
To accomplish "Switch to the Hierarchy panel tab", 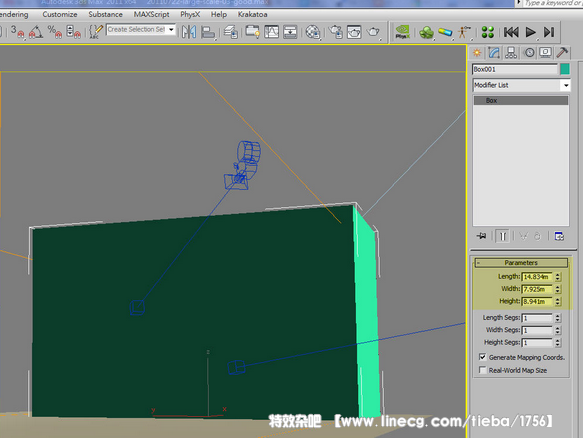I will point(511,53).
